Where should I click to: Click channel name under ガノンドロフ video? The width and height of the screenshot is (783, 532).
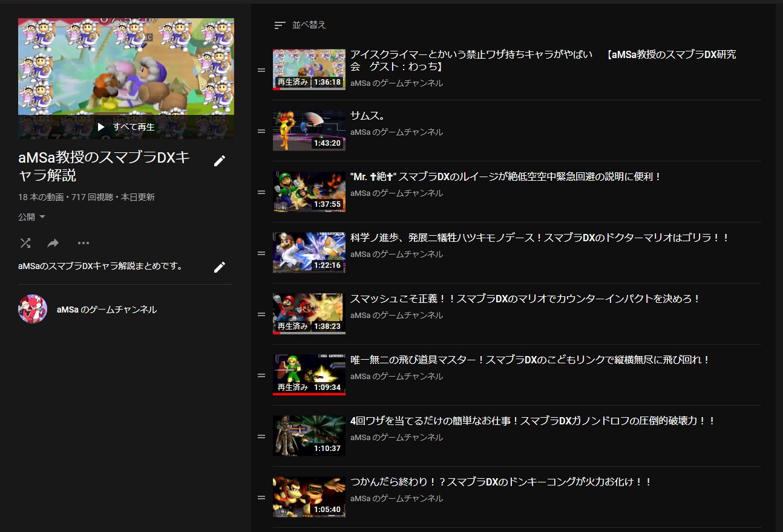(397, 437)
